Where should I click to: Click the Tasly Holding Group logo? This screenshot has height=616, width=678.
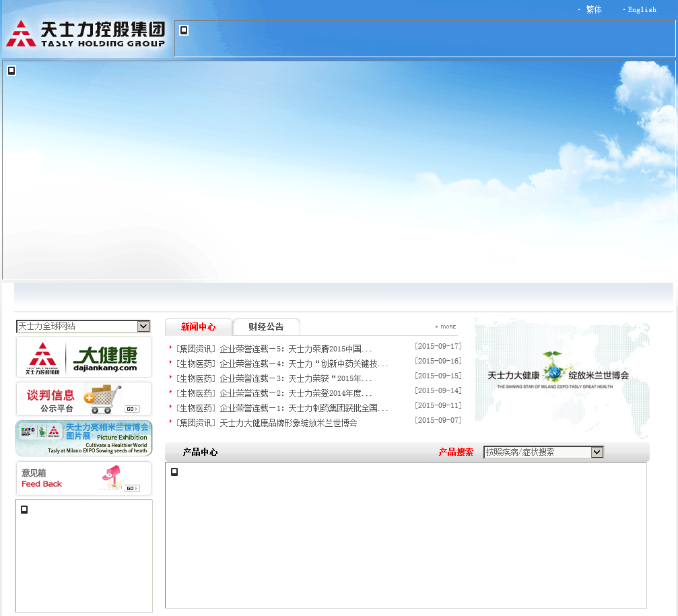(x=86, y=33)
